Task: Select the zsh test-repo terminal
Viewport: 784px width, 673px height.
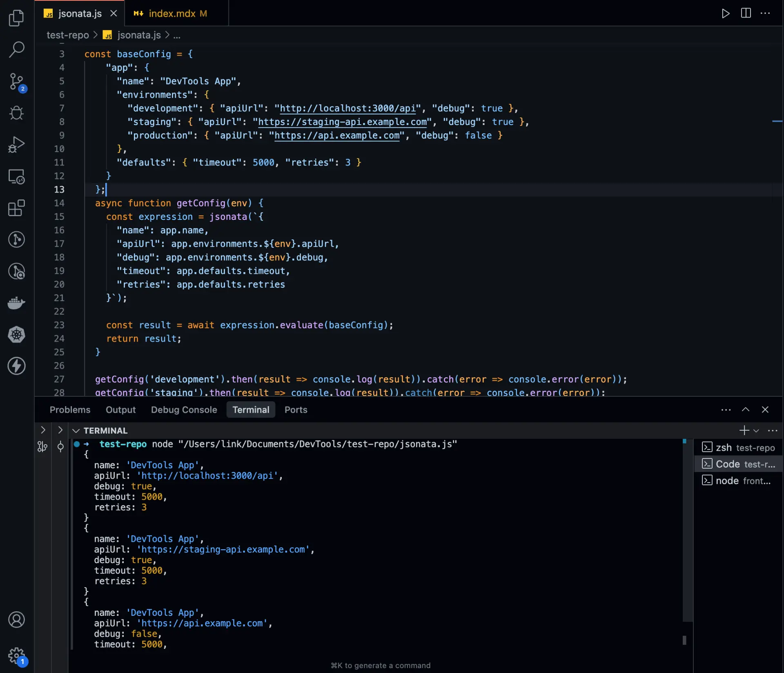Action: pyautogui.click(x=738, y=447)
